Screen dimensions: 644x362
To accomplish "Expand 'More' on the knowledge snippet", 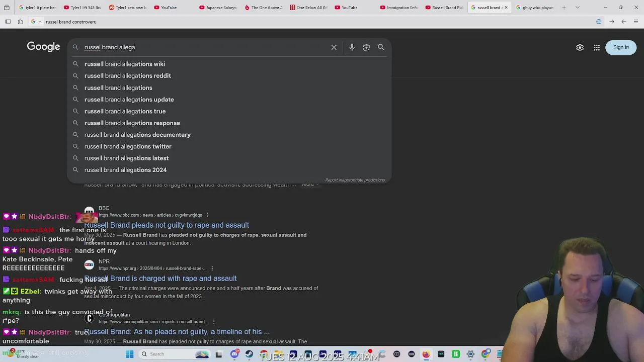I will coord(310,185).
